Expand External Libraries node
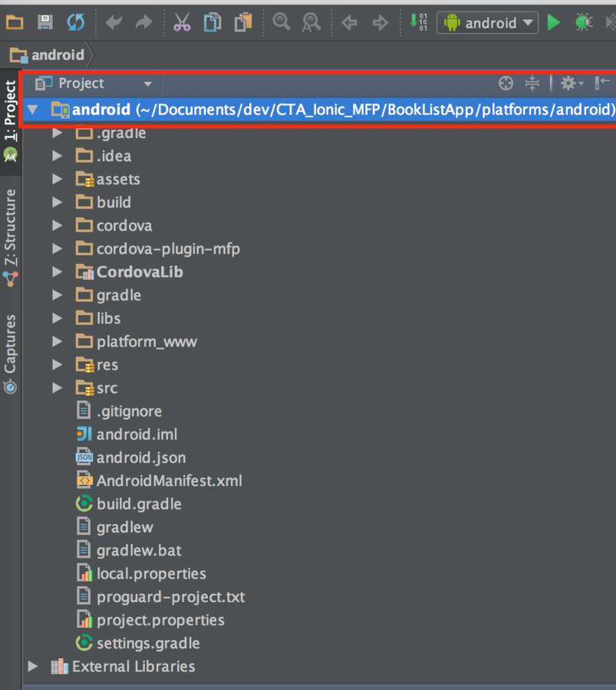This screenshot has height=690, width=616. 32,666
